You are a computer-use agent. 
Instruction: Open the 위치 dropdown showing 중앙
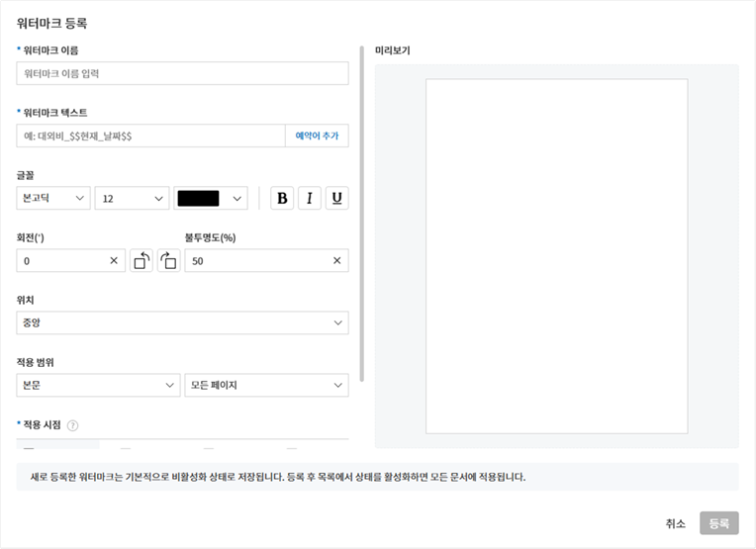point(182,323)
